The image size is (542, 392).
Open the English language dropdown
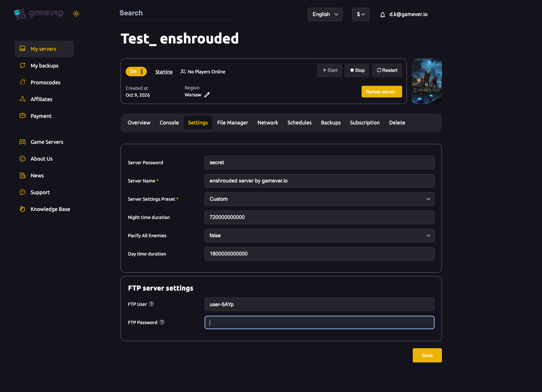coord(325,14)
